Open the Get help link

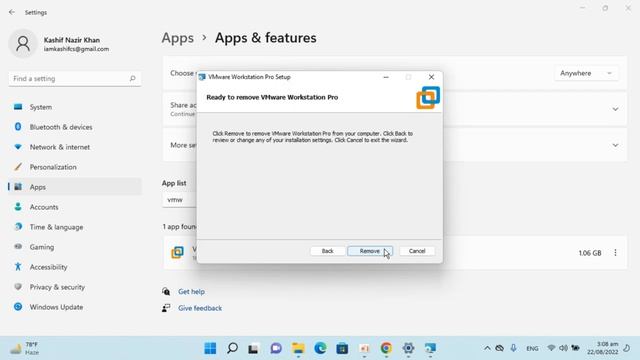click(191, 291)
